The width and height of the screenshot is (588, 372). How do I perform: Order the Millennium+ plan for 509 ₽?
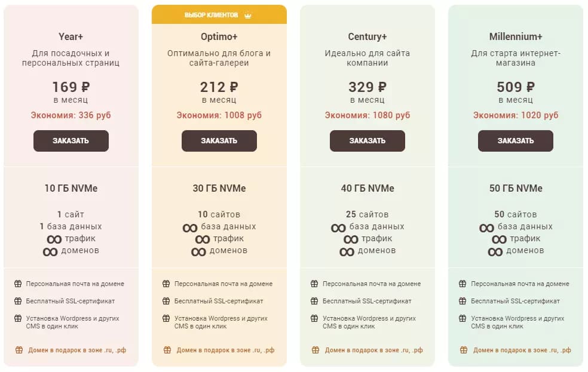click(515, 141)
